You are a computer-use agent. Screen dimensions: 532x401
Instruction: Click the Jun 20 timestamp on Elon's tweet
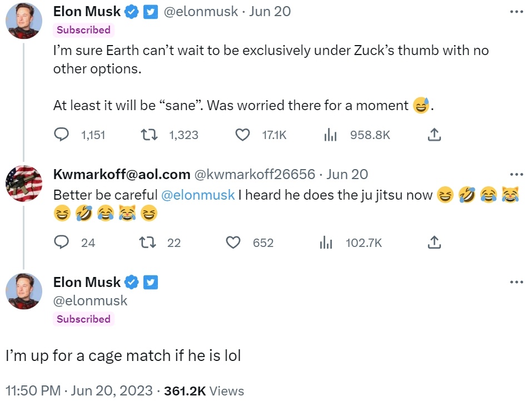click(270, 11)
